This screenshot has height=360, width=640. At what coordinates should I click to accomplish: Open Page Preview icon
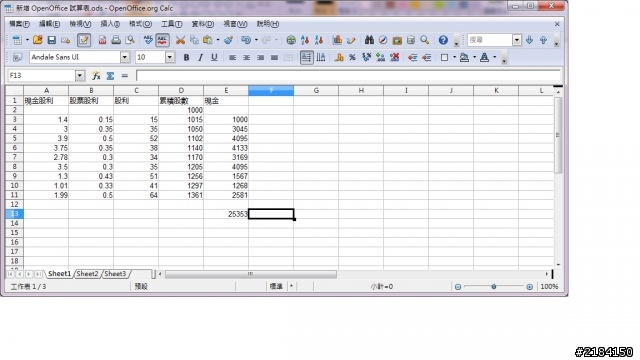(x=130, y=40)
